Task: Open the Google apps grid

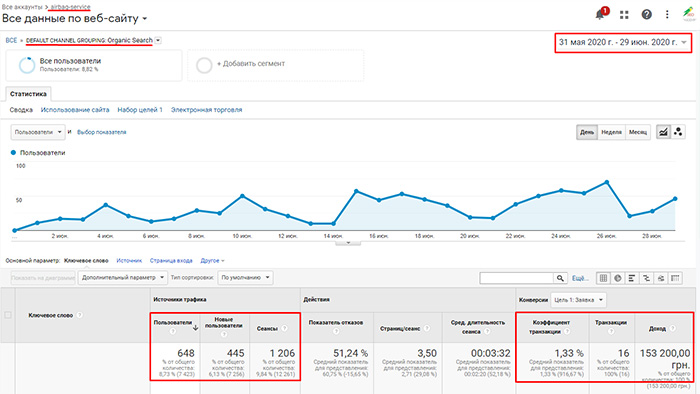Action: [x=624, y=15]
